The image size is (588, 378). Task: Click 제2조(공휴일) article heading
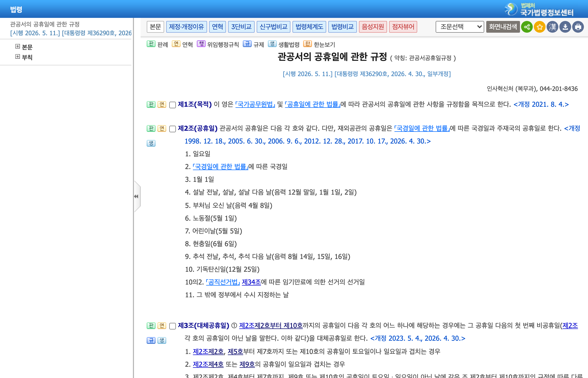[x=198, y=128]
